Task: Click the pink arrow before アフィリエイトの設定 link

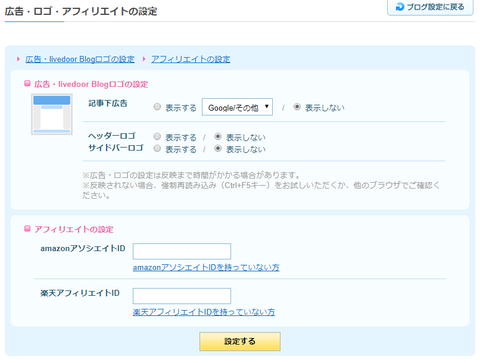Action: [x=144, y=59]
